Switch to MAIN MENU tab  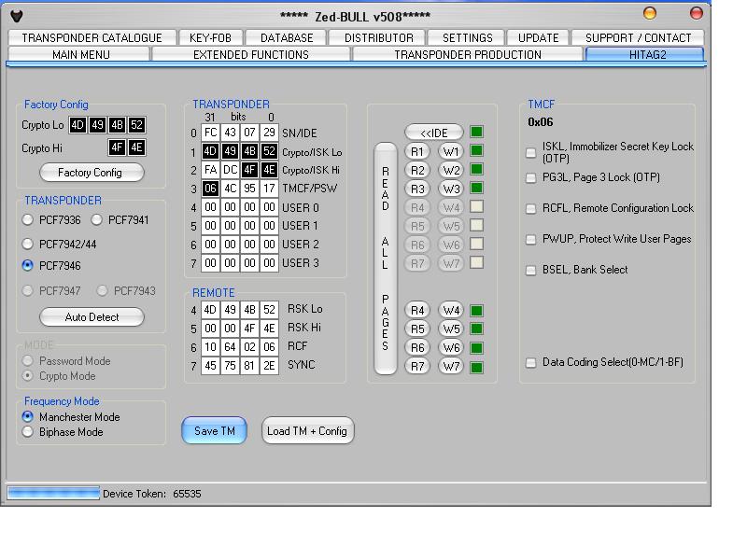[81, 54]
